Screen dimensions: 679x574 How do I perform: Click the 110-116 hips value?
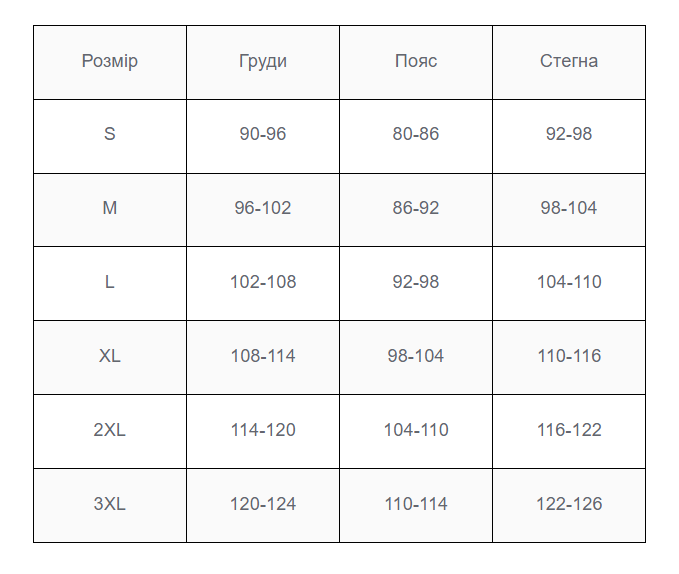pyautogui.click(x=569, y=356)
